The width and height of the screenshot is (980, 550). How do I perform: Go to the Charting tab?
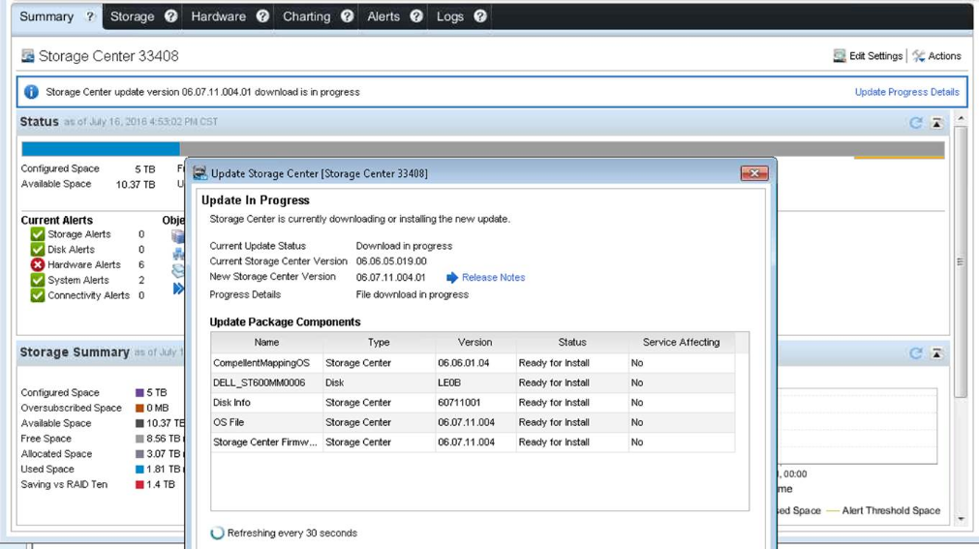tap(306, 16)
